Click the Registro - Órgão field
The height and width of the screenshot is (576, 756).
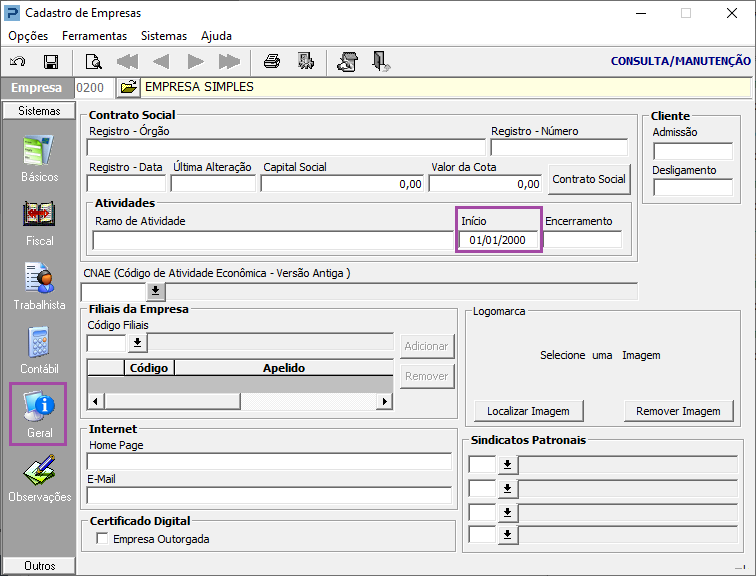[x=286, y=147]
